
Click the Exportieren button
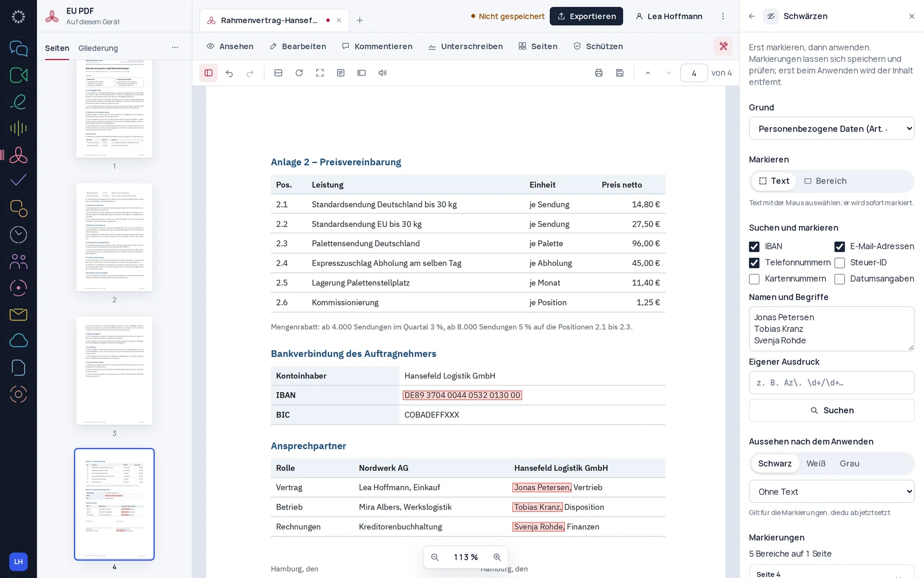[586, 16]
